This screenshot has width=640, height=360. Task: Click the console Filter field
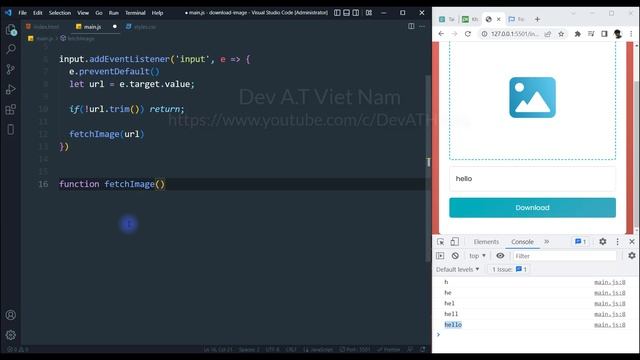click(x=564, y=256)
